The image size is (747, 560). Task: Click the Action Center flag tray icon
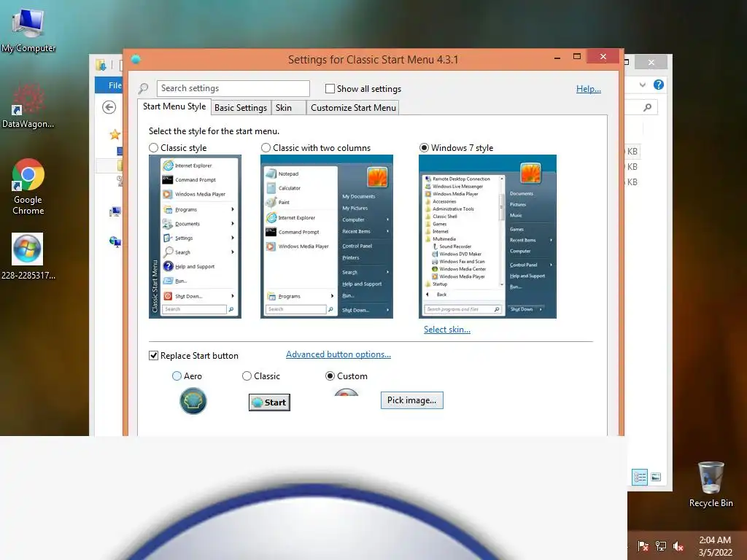click(643, 545)
